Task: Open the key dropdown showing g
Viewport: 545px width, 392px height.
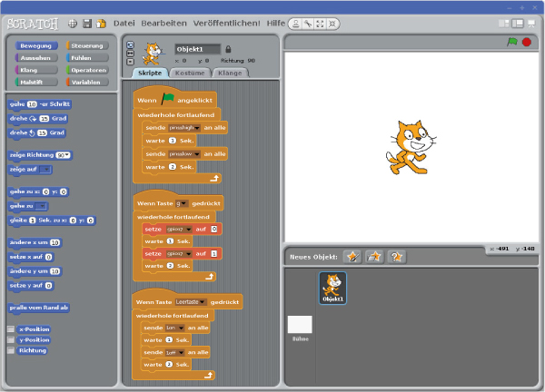Action: (182, 203)
